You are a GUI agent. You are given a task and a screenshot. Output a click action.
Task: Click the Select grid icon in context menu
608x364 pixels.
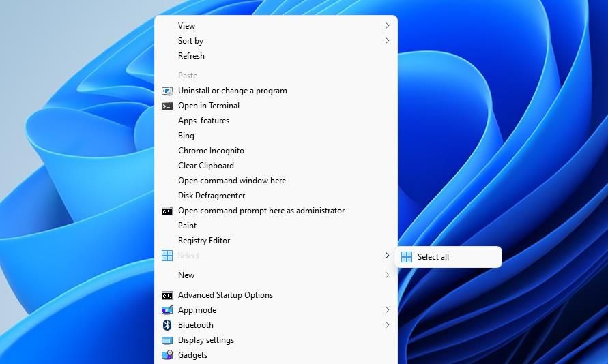(167, 256)
